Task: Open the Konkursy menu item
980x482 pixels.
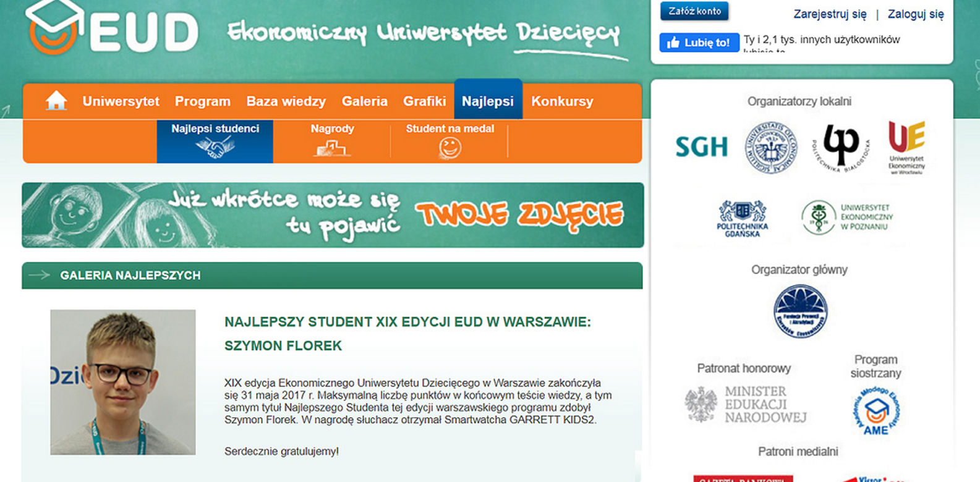Action: (x=562, y=101)
